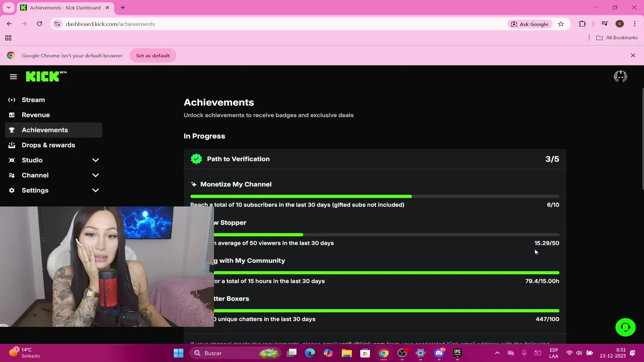Click the sparkle icon beside Monetize My Channel

[x=194, y=185]
